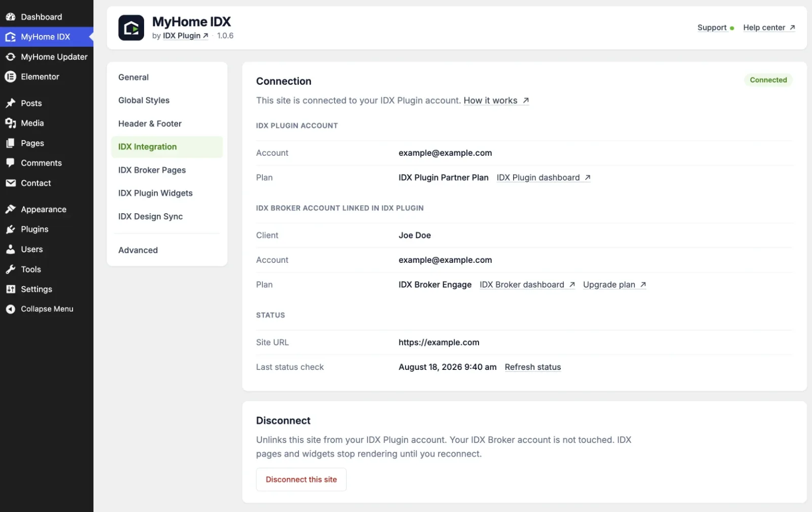
Task: Click the How it works arrow icon
Action: [x=526, y=100]
